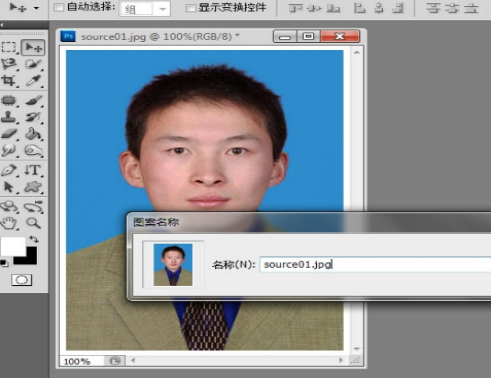Click the vertical scrollbar down arrow

tap(356, 349)
